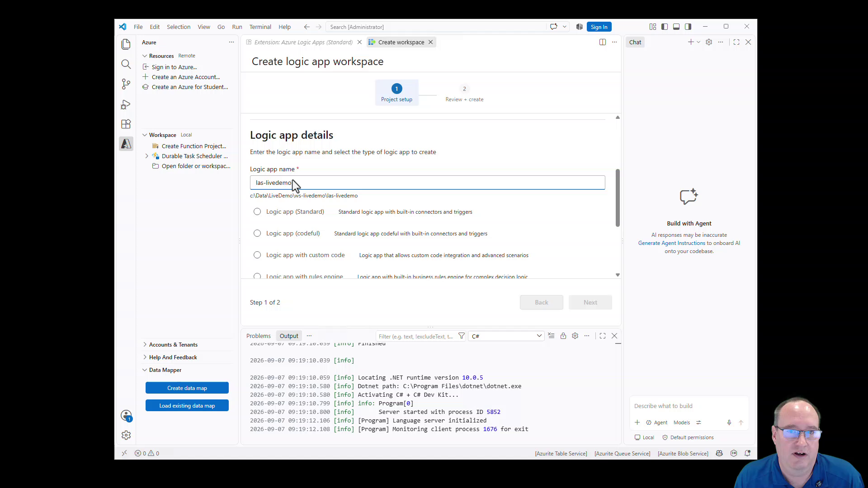The height and width of the screenshot is (488, 868).
Task: Open new chat dropdown arrow
Action: click(x=698, y=42)
